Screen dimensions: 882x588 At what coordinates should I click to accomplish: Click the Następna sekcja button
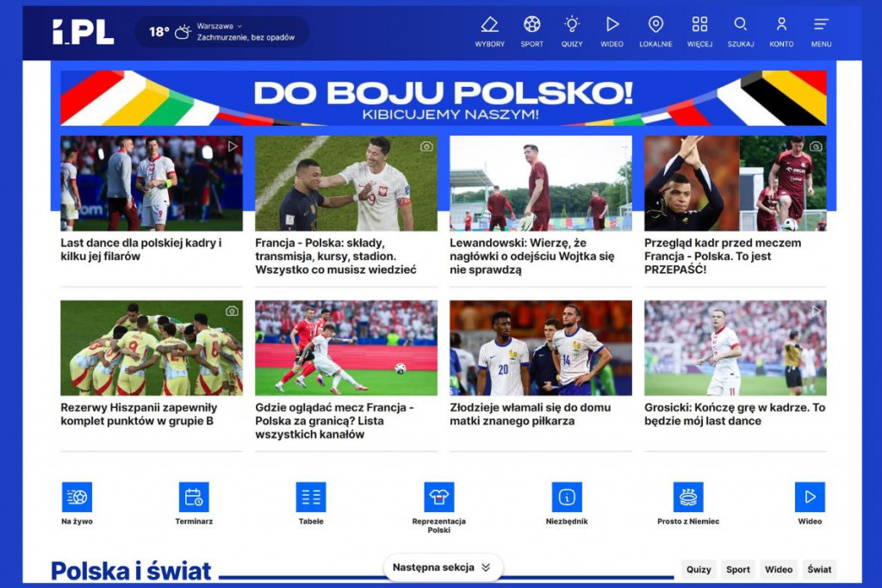442,567
